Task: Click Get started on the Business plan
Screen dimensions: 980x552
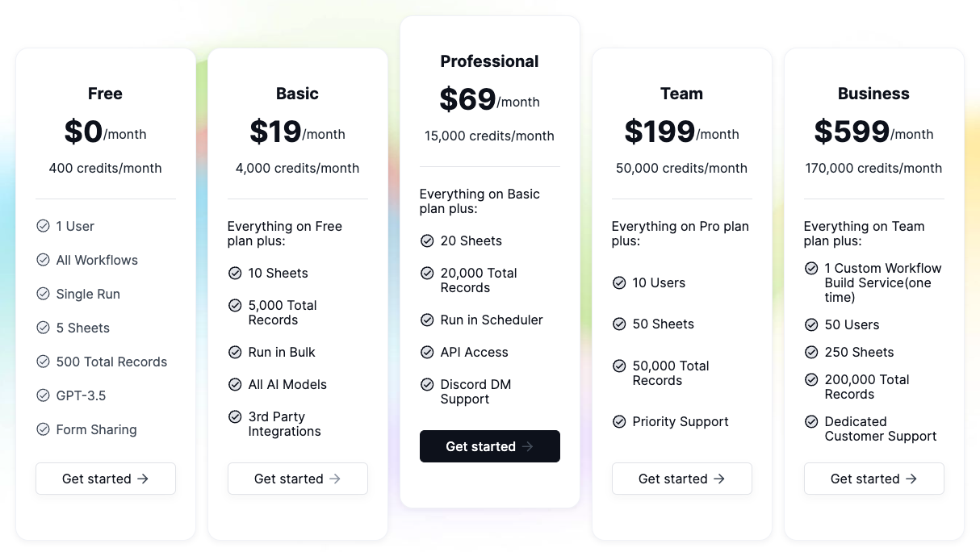Action: pos(873,478)
